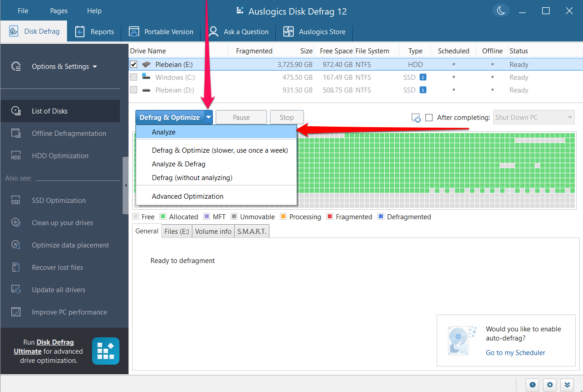Click the scheduler clock icon bottom right

[x=532, y=385]
